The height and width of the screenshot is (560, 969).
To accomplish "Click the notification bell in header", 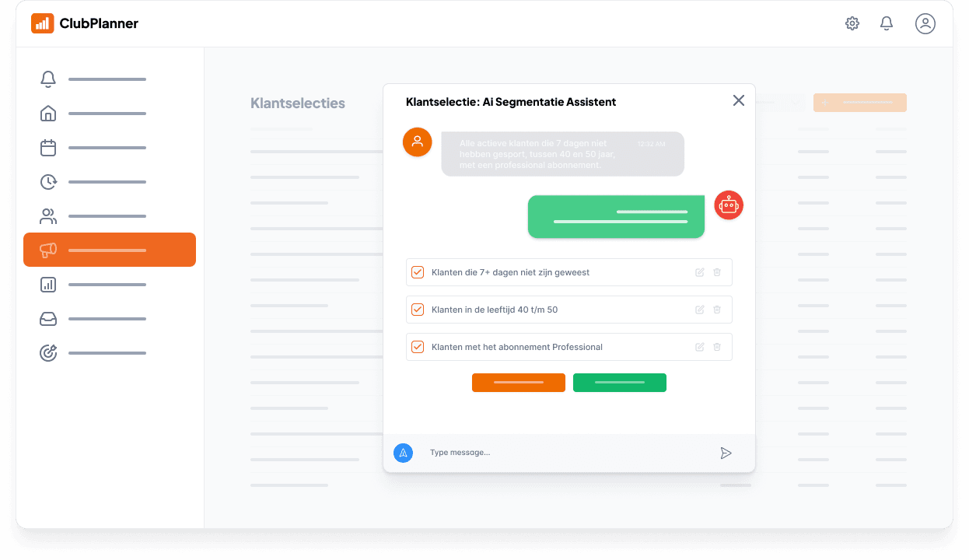I will coord(887,23).
